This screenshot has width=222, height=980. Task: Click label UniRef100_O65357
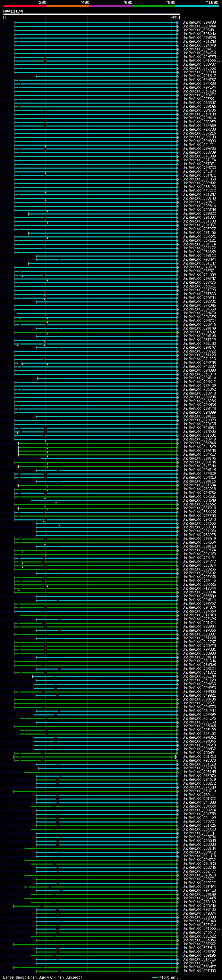click(199, 103)
